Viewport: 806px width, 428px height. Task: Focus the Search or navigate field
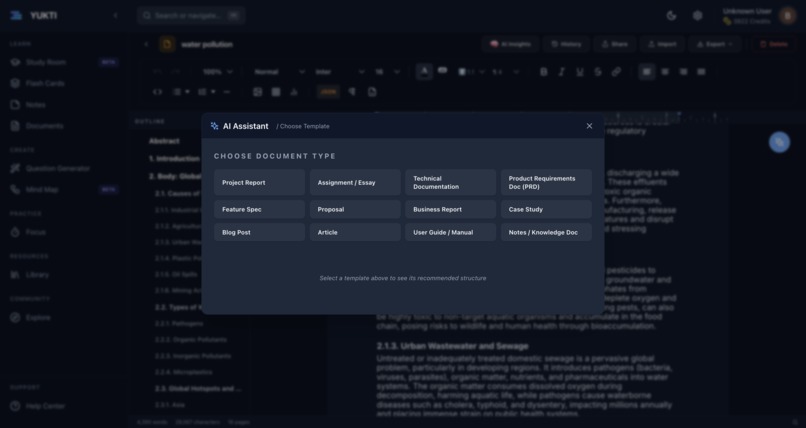point(191,15)
